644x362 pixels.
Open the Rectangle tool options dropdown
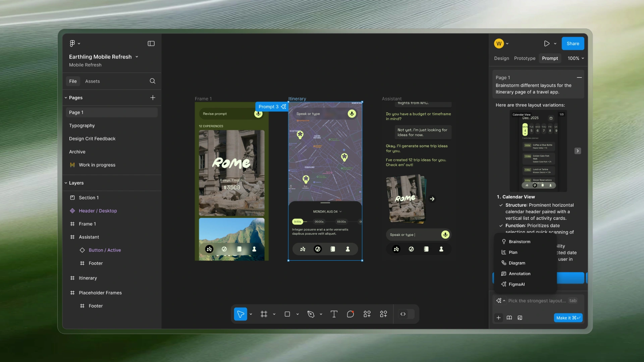(x=298, y=314)
